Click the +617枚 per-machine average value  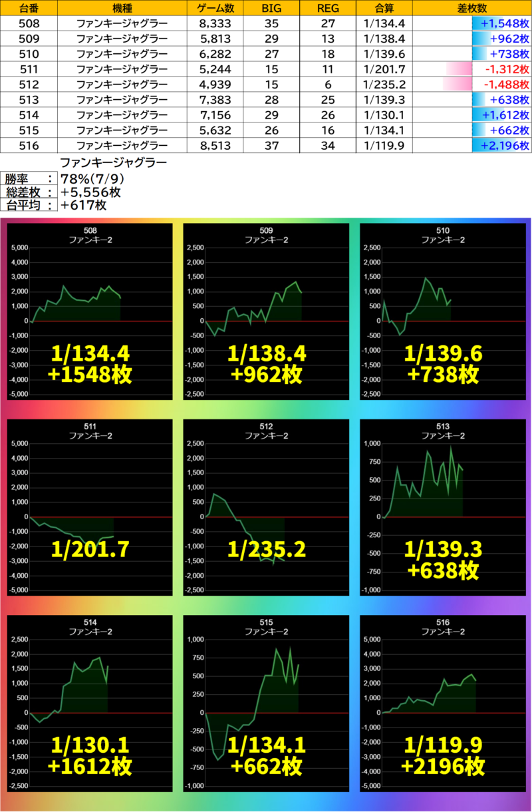(83, 205)
